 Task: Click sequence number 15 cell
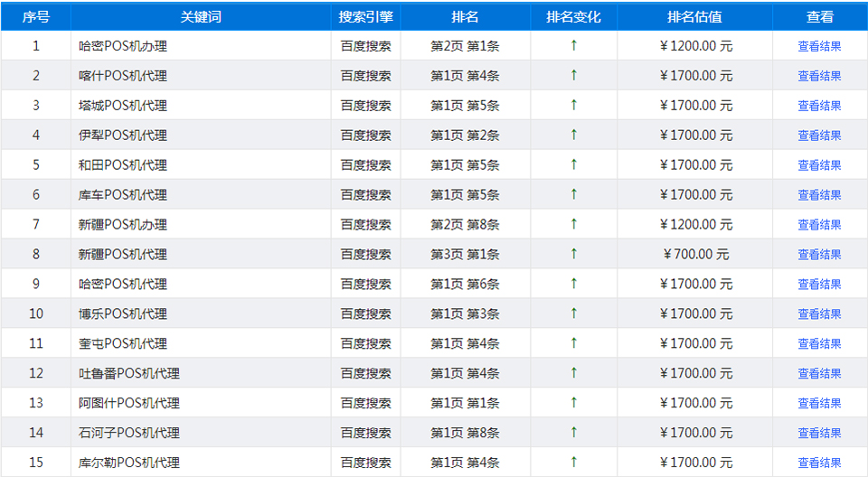pos(36,463)
